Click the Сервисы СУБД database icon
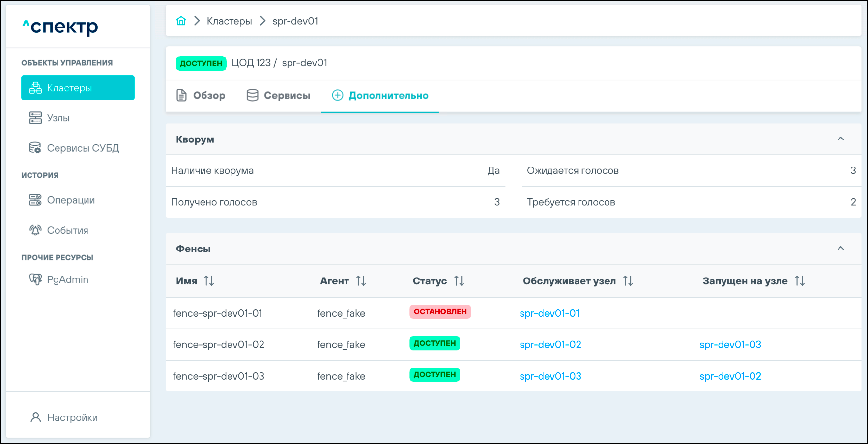868x444 pixels. (x=35, y=148)
